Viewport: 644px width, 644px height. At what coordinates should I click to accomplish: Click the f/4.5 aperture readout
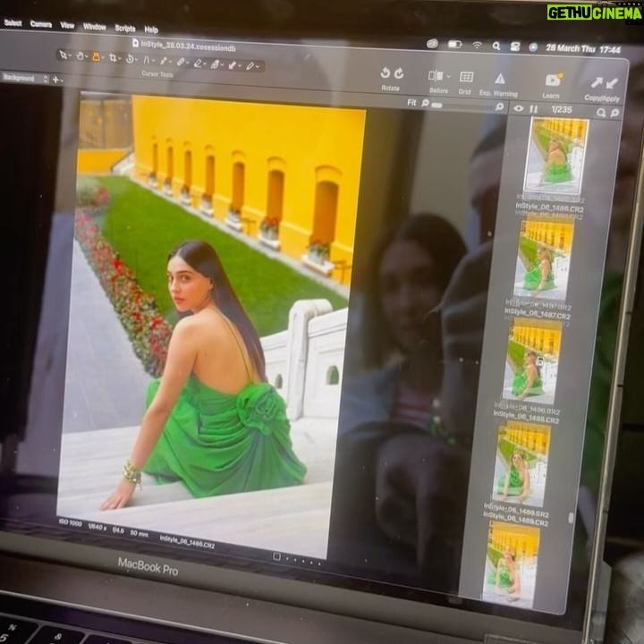[x=118, y=530]
